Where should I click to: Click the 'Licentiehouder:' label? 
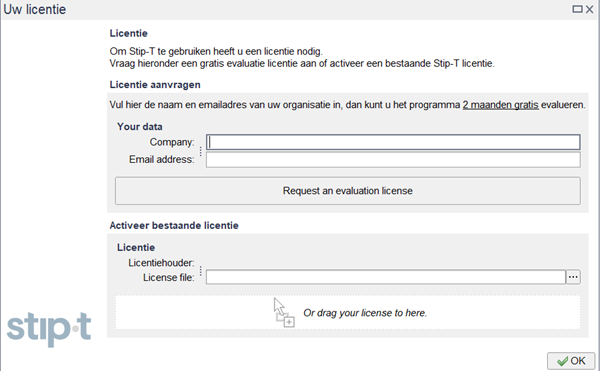point(161,263)
